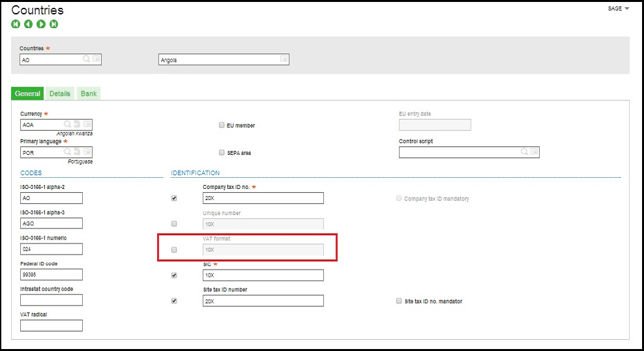The width and height of the screenshot is (644, 351).
Task: Open the SAGE user dropdown menu
Action: pyautogui.click(x=618, y=8)
